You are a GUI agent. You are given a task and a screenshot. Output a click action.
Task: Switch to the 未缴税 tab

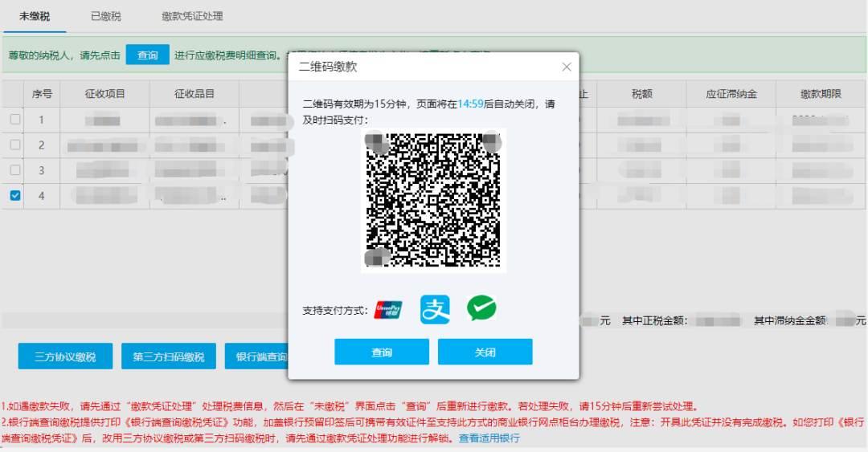point(35,17)
